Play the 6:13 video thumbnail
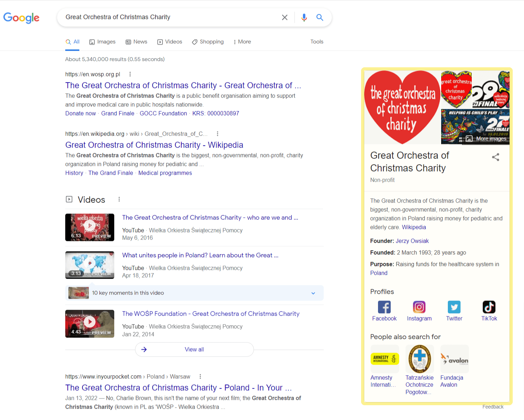This screenshot has width=524, height=420. click(x=90, y=227)
